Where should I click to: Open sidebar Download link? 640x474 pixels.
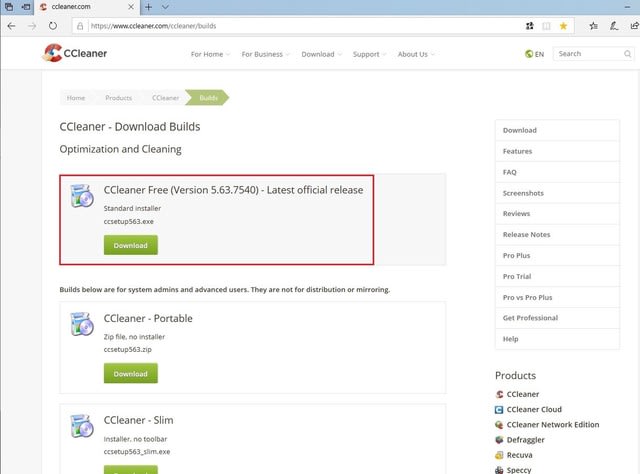[x=557, y=130]
